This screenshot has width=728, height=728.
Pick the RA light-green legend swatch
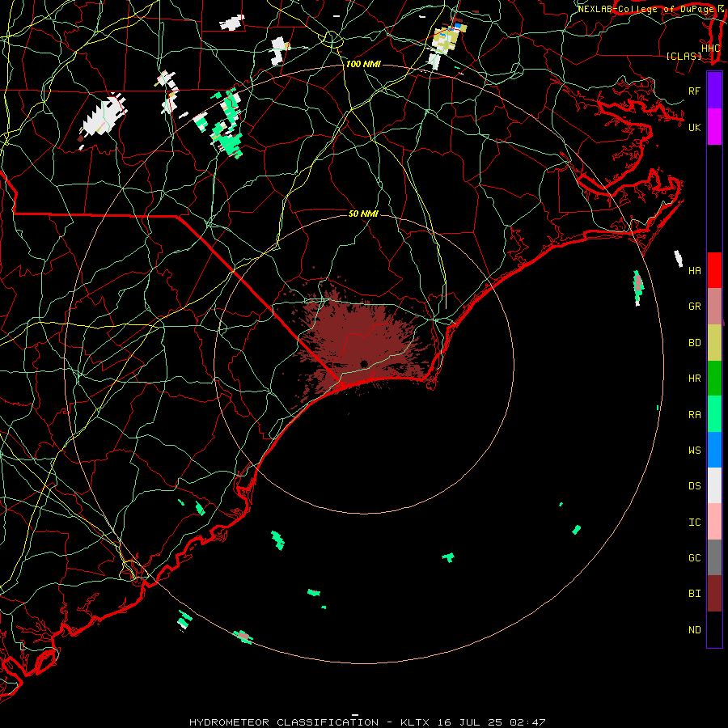point(714,414)
